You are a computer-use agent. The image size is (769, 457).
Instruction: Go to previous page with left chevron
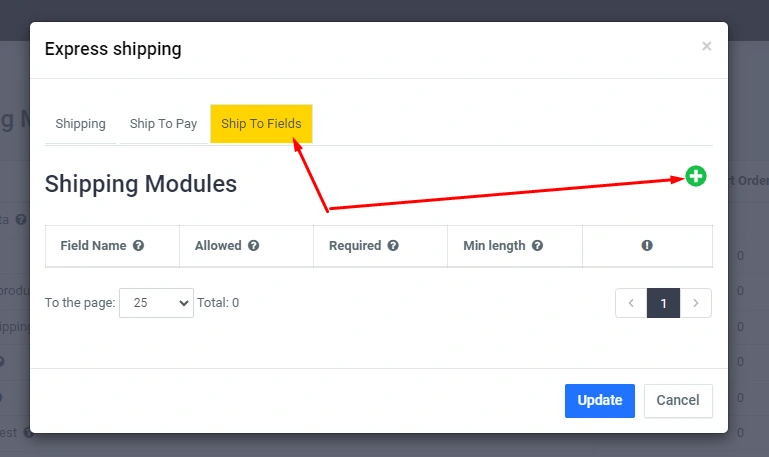631,302
